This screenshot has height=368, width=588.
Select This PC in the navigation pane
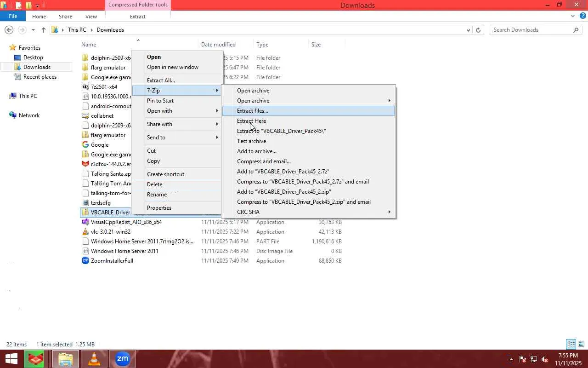click(x=28, y=96)
